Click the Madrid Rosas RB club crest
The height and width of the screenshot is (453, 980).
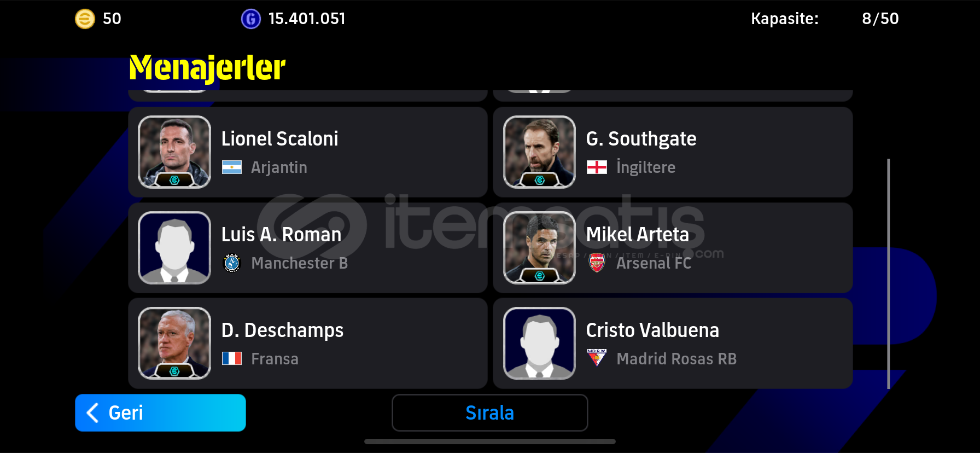point(597,358)
